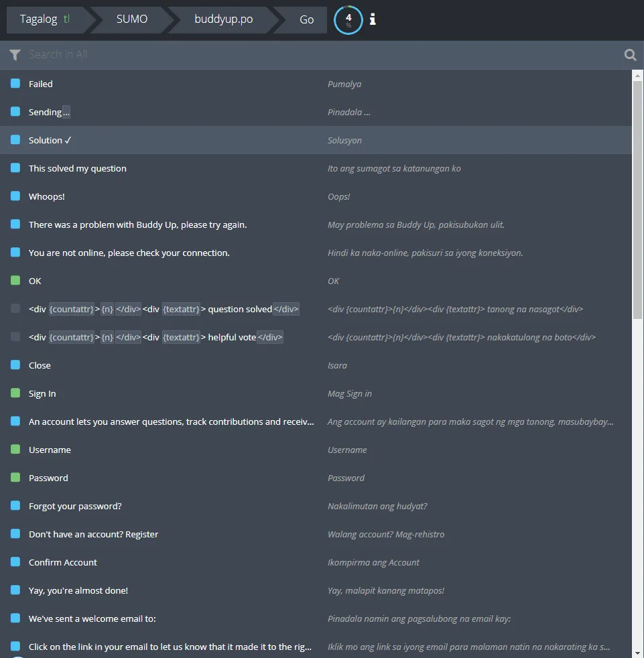Click translation "Pumalya"
The height and width of the screenshot is (658, 644).
344,84
